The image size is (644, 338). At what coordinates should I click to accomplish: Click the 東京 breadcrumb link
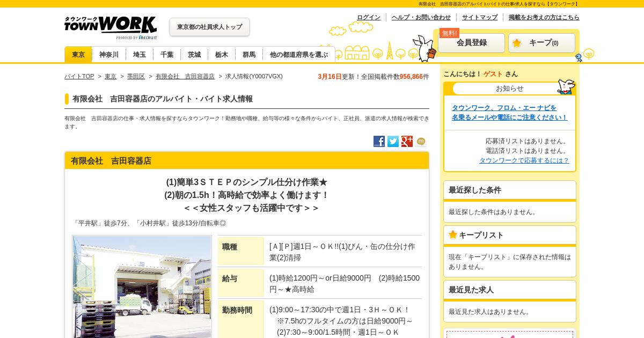coord(111,77)
